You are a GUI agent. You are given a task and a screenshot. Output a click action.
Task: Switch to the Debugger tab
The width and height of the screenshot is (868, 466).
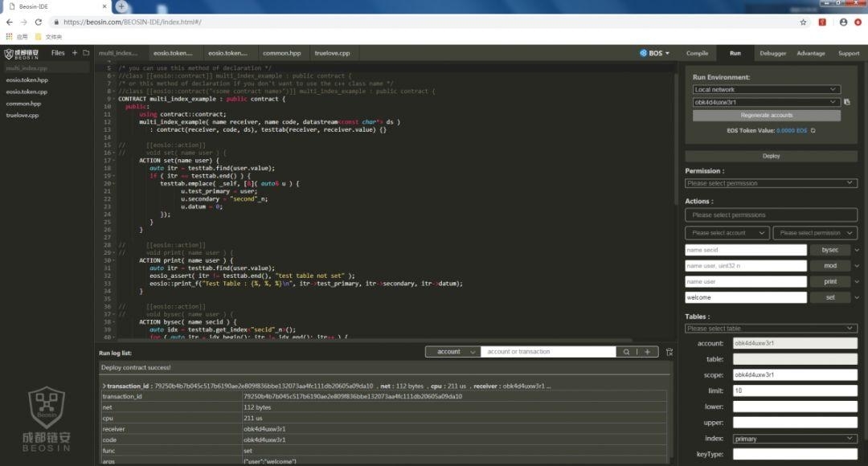pyautogui.click(x=773, y=53)
